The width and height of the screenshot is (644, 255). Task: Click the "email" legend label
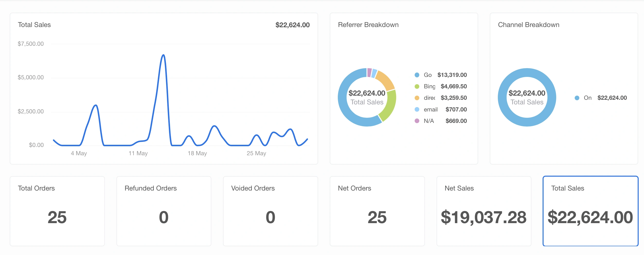pyautogui.click(x=430, y=109)
